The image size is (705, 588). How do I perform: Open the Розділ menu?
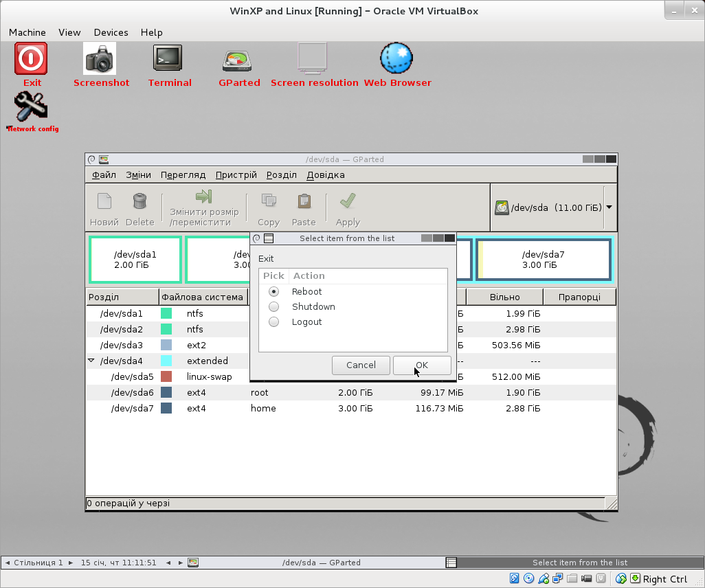[281, 175]
